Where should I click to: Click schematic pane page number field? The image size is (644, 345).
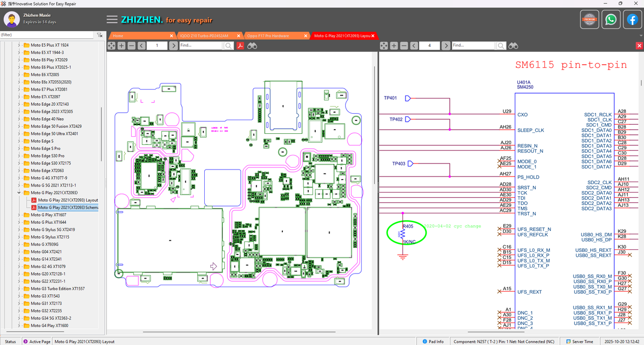tap(429, 46)
